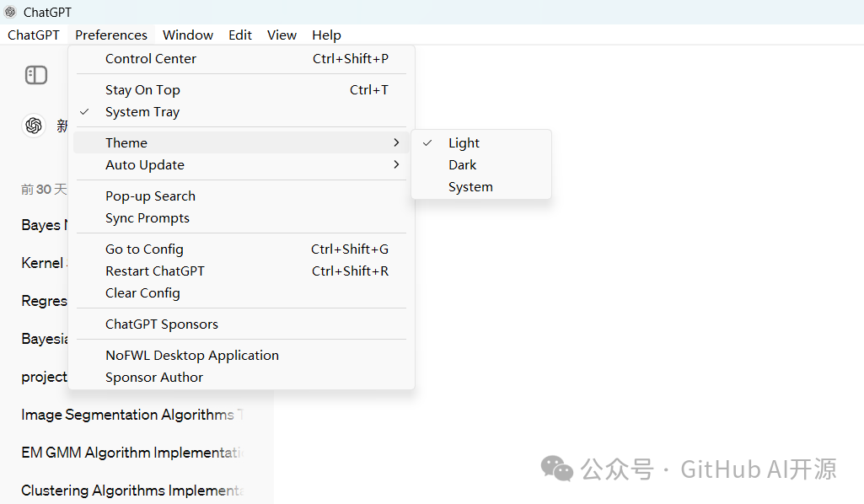
Task: Choose Sponsor Author
Action: [x=241, y=378]
